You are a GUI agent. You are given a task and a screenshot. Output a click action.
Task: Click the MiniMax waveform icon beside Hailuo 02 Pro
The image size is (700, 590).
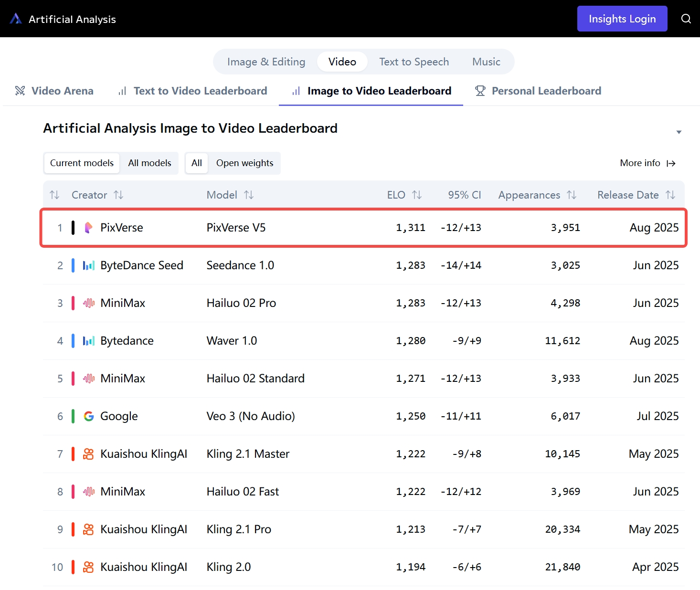click(x=88, y=303)
